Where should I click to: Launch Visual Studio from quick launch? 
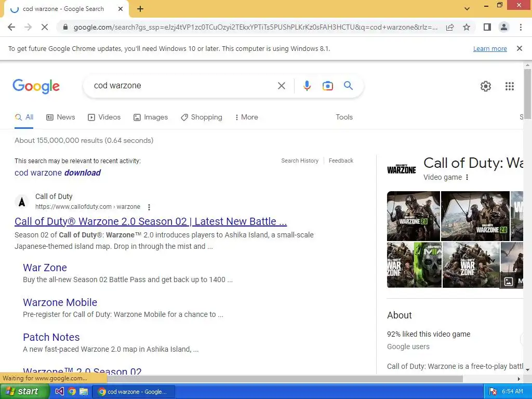(x=59, y=392)
